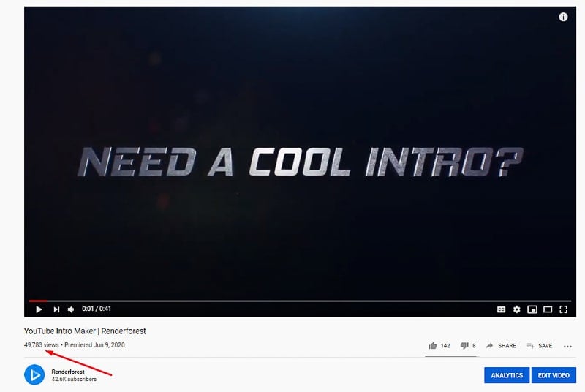The width and height of the screenshot is (585, 392).
Task: Toggle closed captions CC button
Action: (x=501, y=309)
